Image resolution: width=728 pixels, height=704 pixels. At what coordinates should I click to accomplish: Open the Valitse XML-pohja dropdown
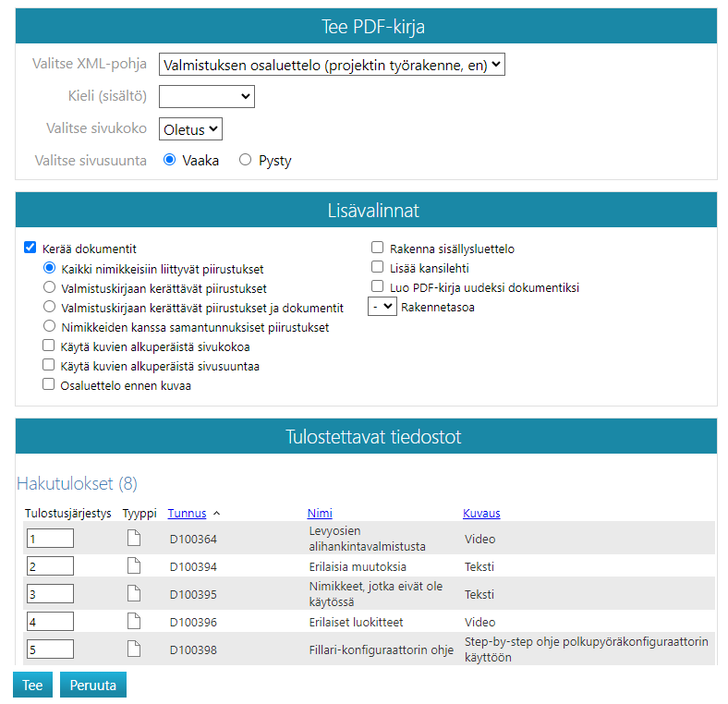[x=332, y=65]
